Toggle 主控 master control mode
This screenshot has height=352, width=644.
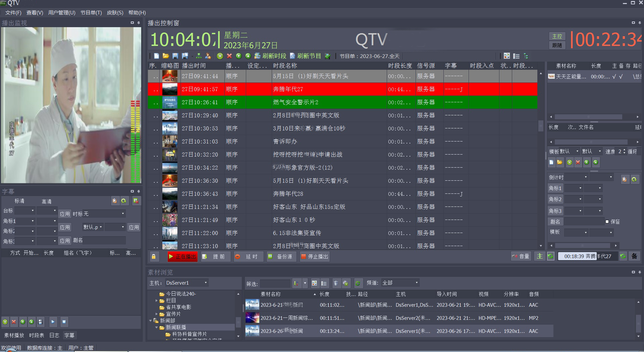(x=557, y=36)
